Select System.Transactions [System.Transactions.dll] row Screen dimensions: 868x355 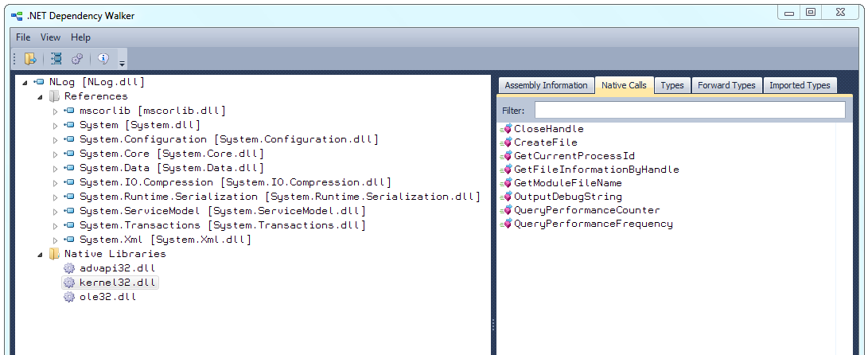[x=223, y=225]
